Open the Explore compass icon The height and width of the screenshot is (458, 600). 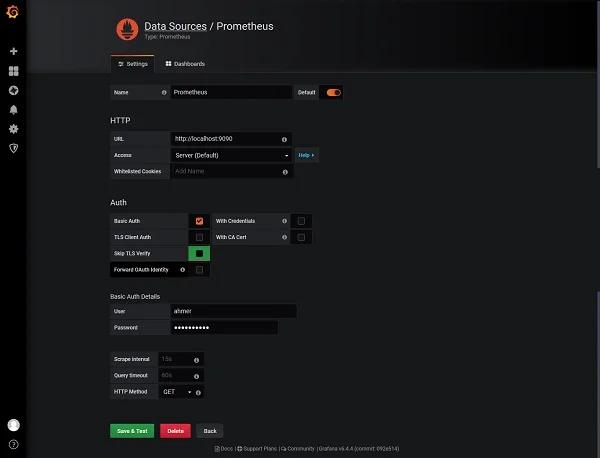pos(13,90)
